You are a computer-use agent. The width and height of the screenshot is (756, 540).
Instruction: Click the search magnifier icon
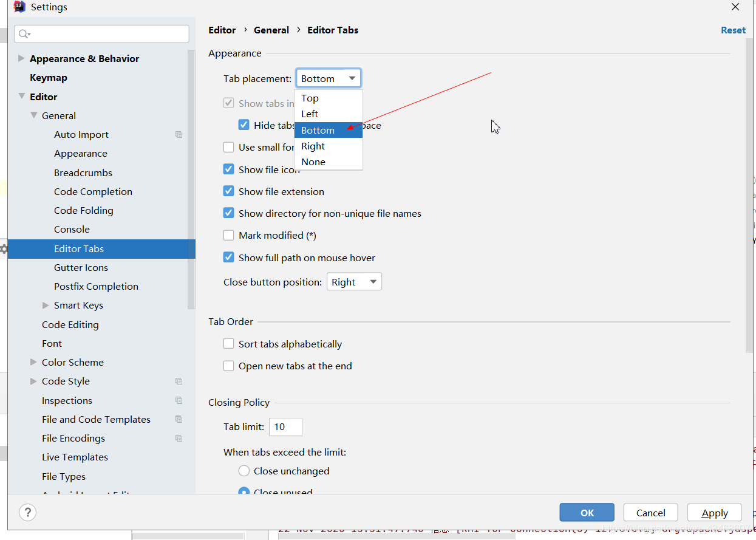(x=24, y=34)
